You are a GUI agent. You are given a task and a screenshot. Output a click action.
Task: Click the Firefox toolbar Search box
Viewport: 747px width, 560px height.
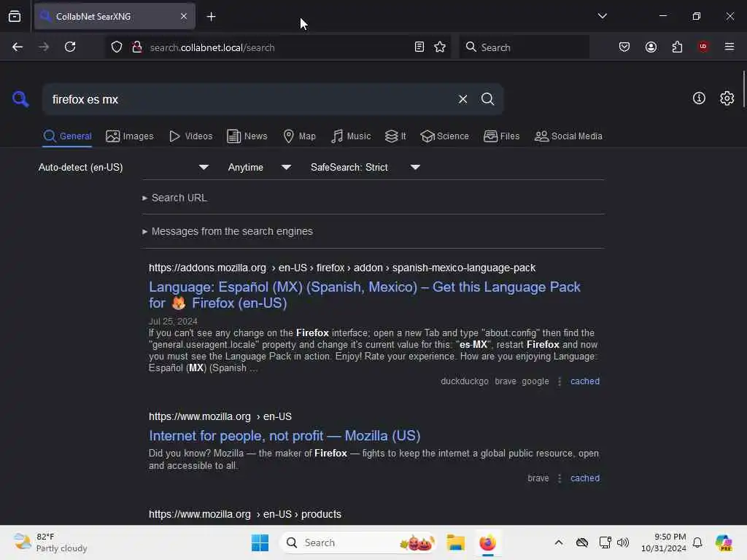click(524, 47)
